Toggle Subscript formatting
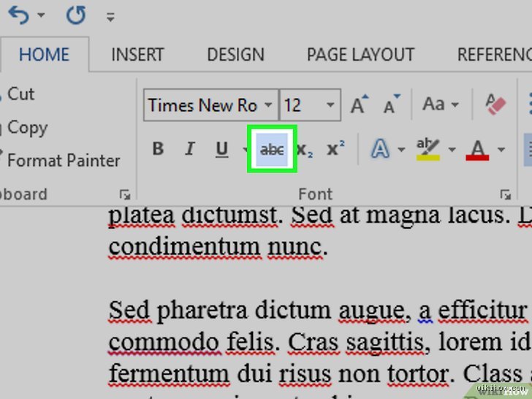This screenshot has width=532, height=399. pyautogui.click(x=304, y=149)
